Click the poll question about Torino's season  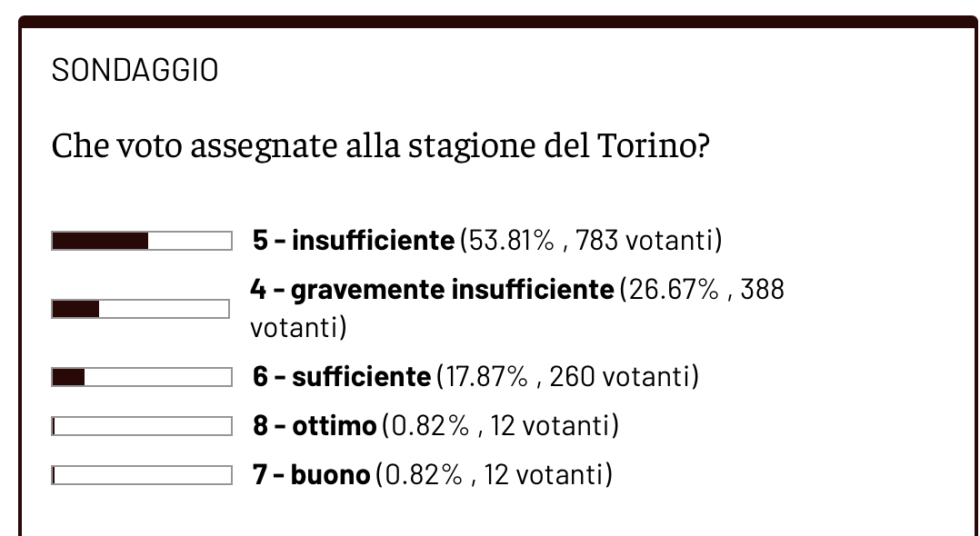pos(380,145)
